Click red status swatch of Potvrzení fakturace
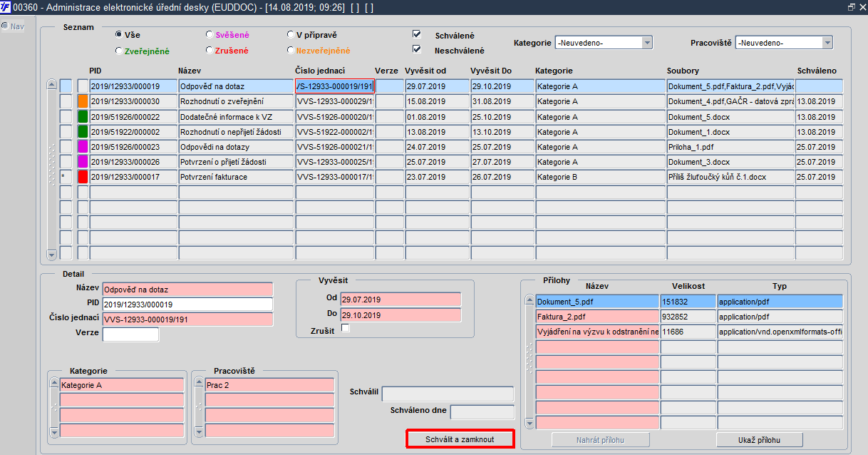This screenshot has height=455, width=868. coord(83,176)
